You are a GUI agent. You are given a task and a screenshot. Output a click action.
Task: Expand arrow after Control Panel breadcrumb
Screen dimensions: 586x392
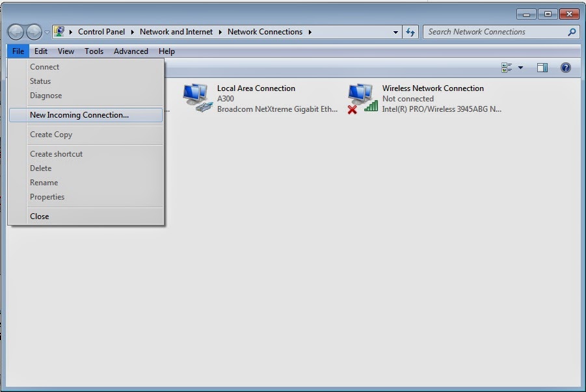132,32
